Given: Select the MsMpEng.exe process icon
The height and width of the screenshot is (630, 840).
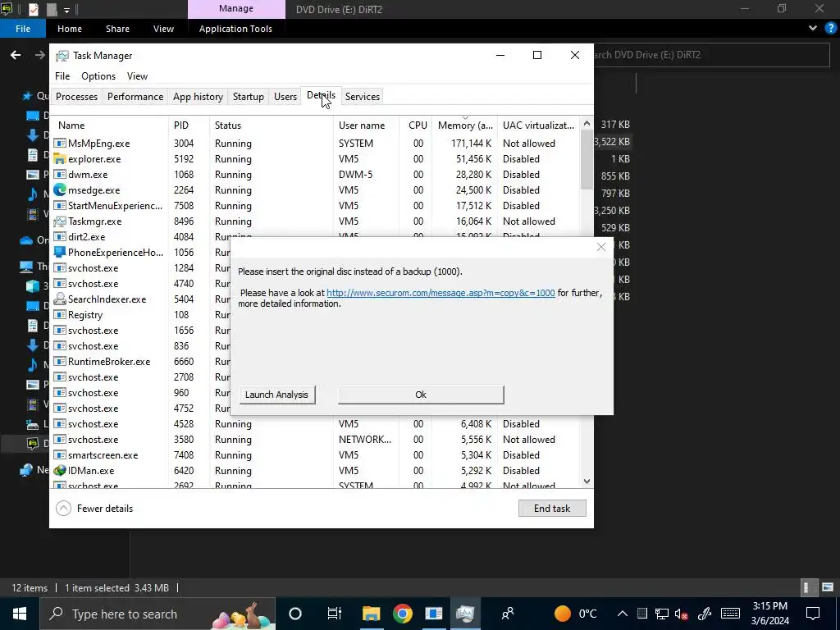Looking at the screenshot, I should (59, 144).
